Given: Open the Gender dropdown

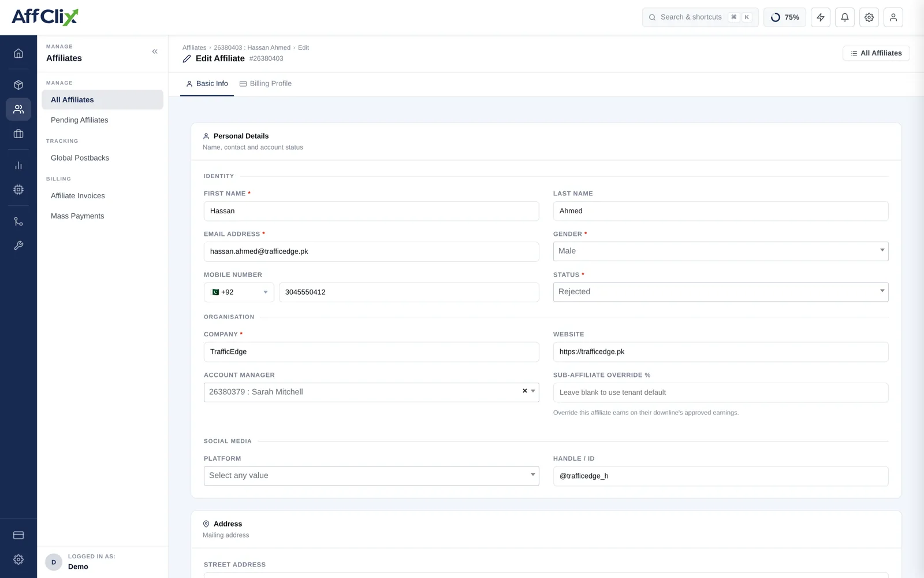Looking at the screenshot, I should tap(721, 251).
